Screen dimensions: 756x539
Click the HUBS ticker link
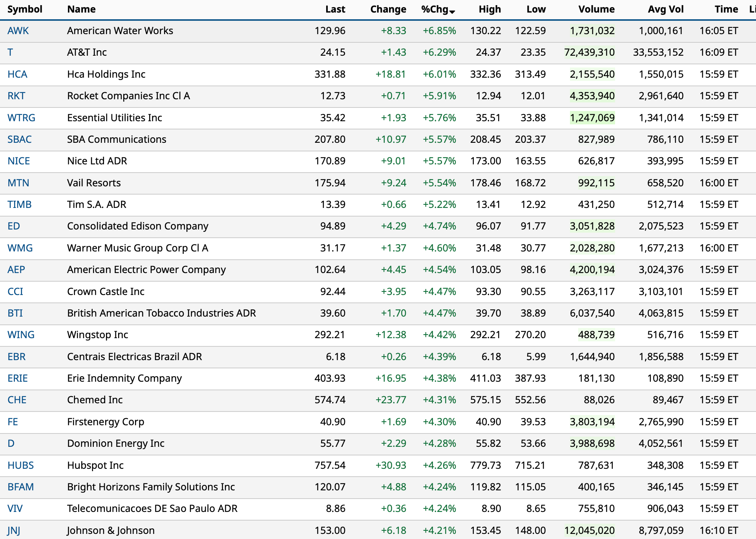pos(20,465)
